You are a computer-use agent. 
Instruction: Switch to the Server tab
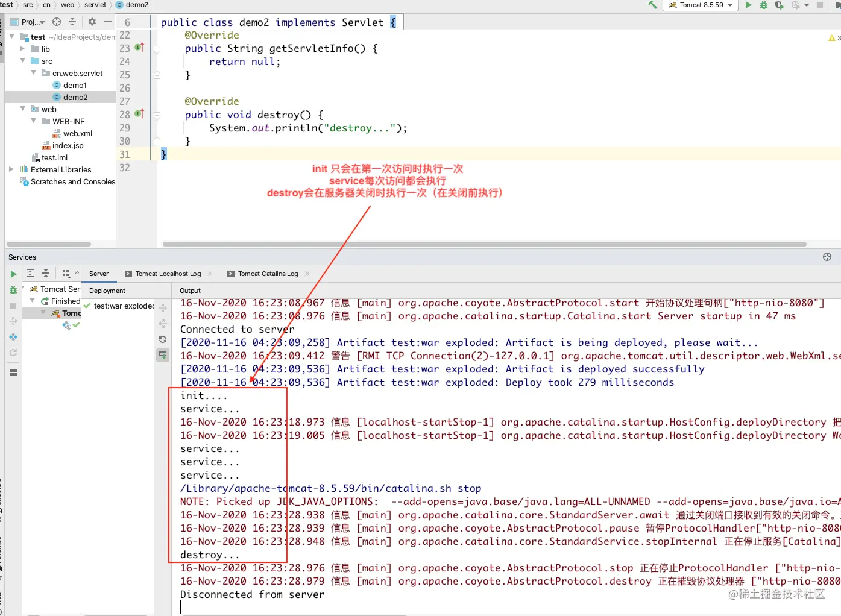[x=99, y=274]
